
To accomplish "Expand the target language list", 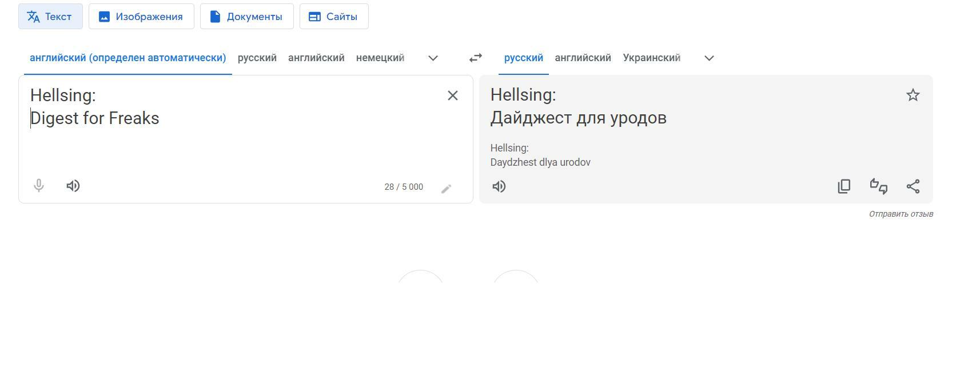I will pos(709,58).
